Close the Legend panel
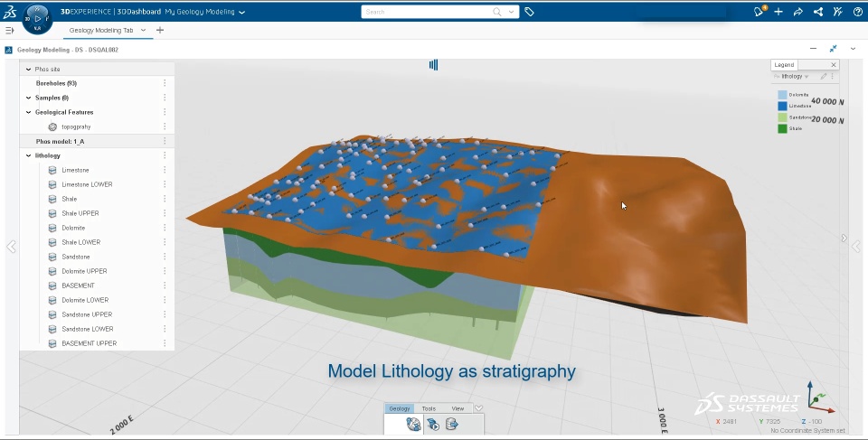This screenshot has width=868, height=440. [833, 65]
